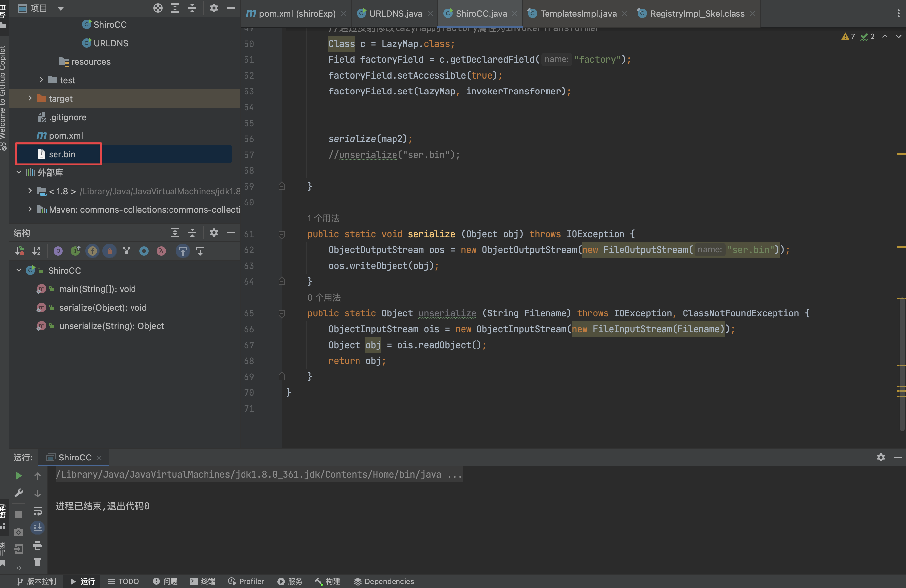Expand all in Project panel header
Viewport: 906px width, 588px height.
pyautogui.click(x=175, y=8)
